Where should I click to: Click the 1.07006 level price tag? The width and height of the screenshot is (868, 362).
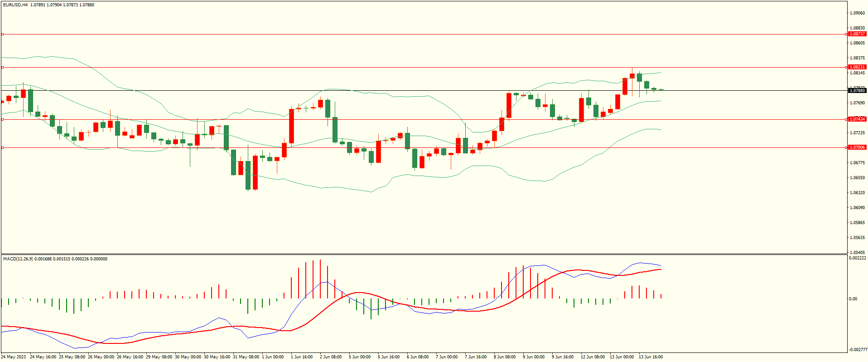pos(857,147)
